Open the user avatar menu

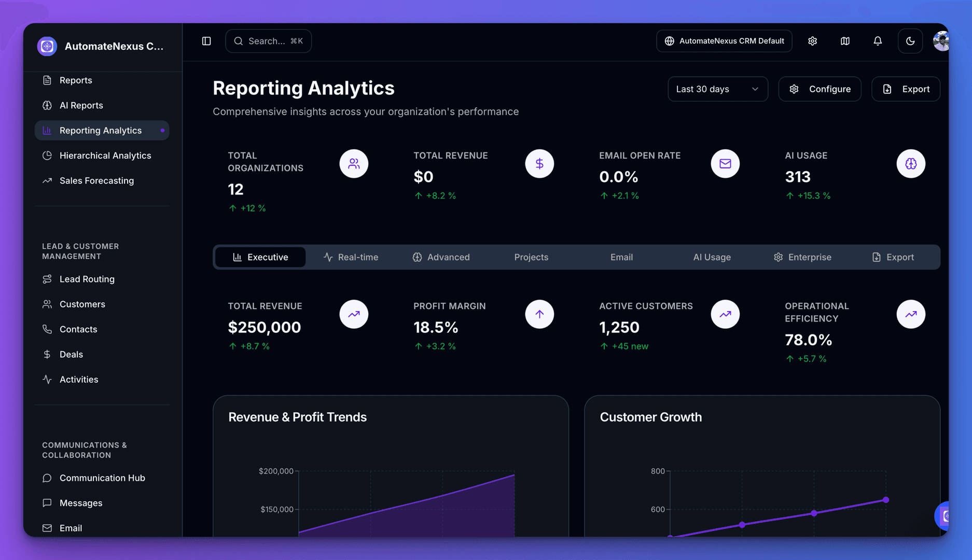click(941, 41)
